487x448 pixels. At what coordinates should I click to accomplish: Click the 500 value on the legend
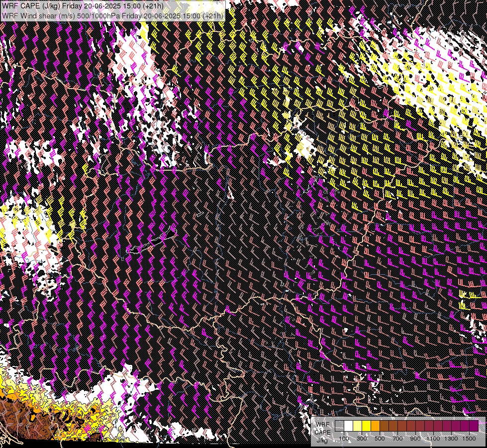click(x=380, y=439)
